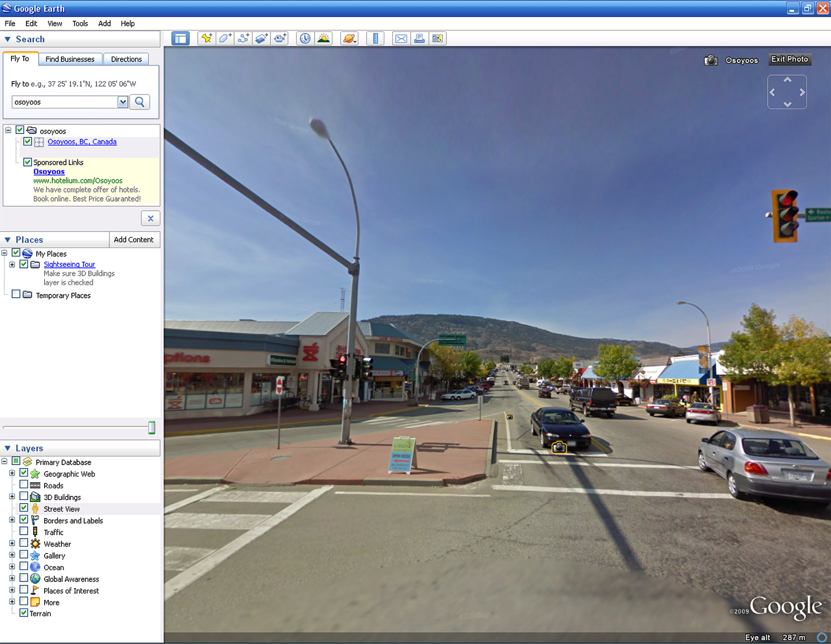Open the Add Path tool
The image size is (831, 644).
point(243,38)
